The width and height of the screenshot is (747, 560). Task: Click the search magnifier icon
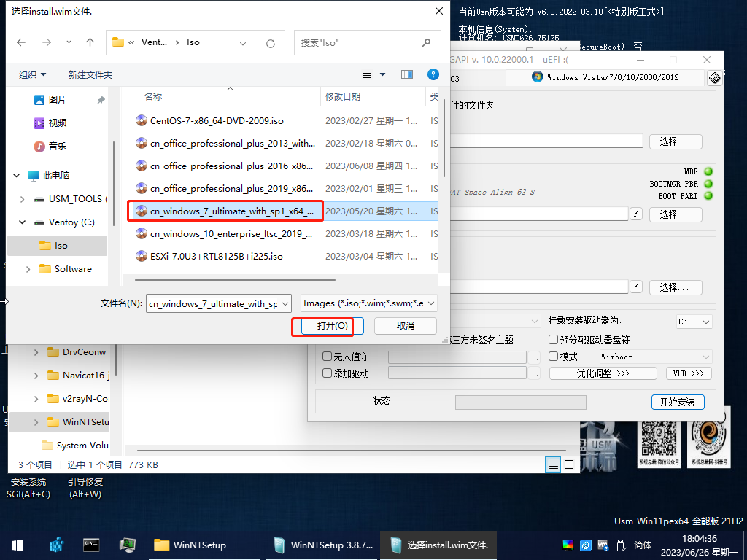click(426, 43)
